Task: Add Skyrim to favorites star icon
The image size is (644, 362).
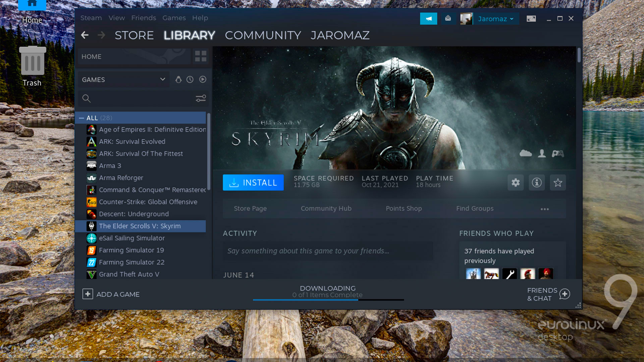Action: point(558,182)
